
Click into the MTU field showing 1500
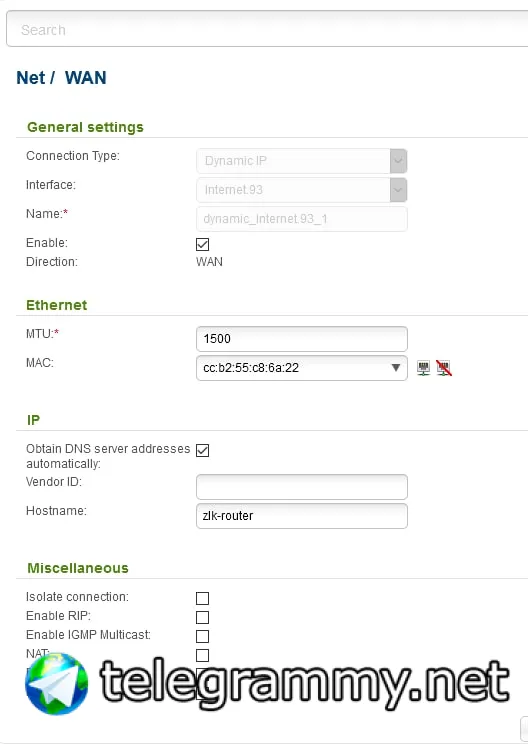pos(302,339)
